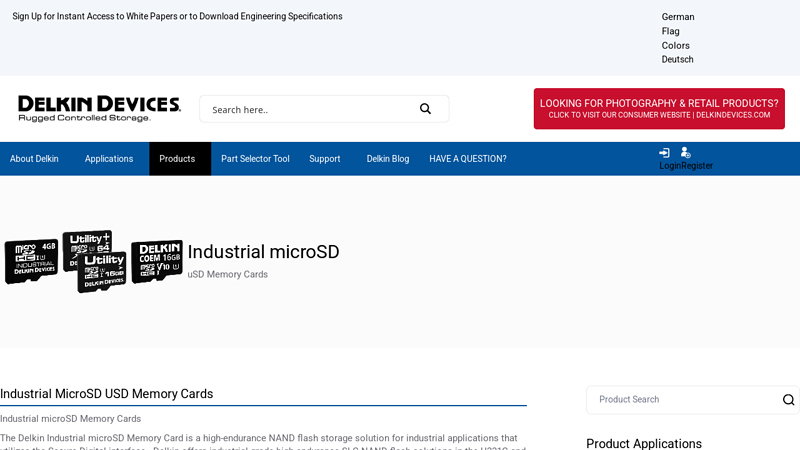Click the 'uSD Memory Cards' subtitle
Viewport: 800px width, 450px height.
(228, 274)
